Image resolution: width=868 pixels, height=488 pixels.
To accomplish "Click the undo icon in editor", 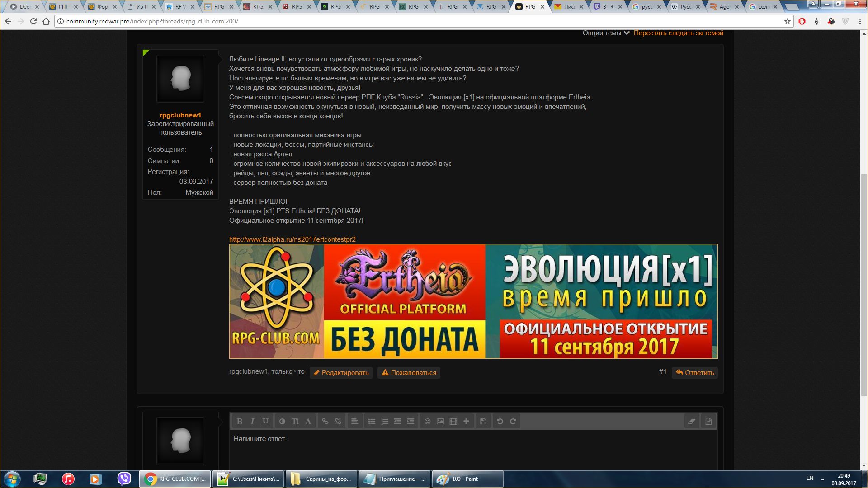I will (500, 421).
